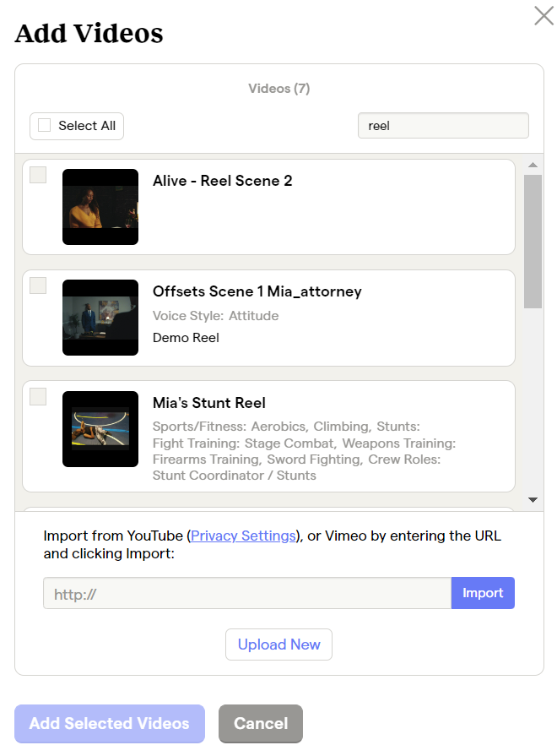The width and height of the screenshot is (557, 756).
Task: Open the Privacy Settings link
Action: coord(243,536)
